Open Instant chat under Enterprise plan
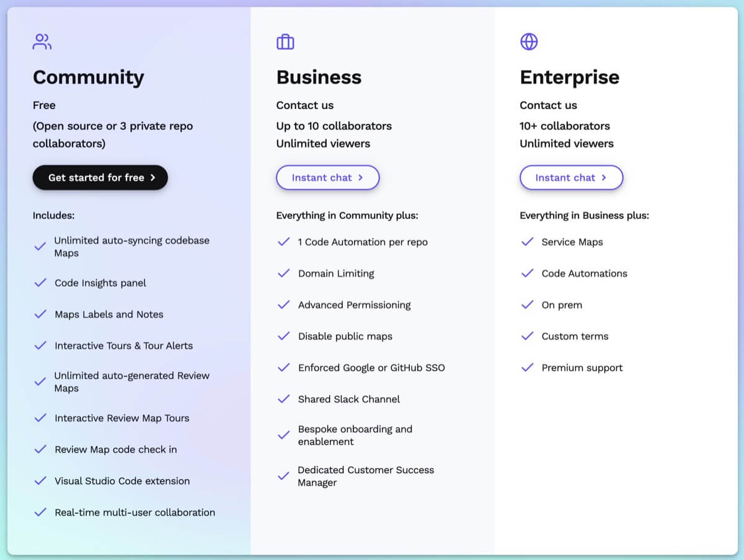The image size is (744, 560). [x=571, y=178]
